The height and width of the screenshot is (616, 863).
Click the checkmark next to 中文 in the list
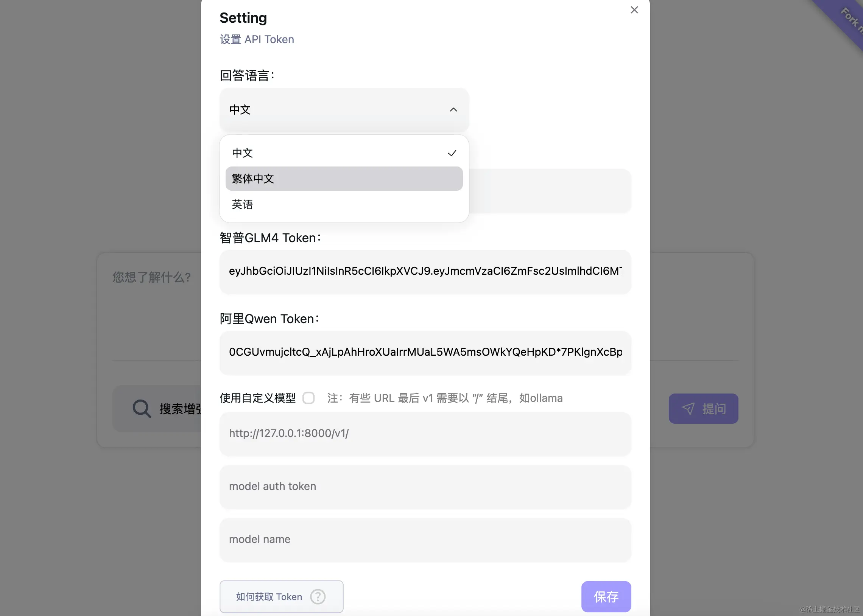coord(452,153)
